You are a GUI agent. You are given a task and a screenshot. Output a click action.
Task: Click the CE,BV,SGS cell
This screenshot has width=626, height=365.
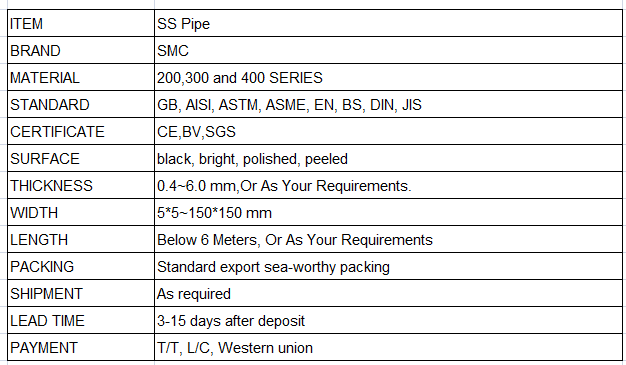tap(388, 131)
